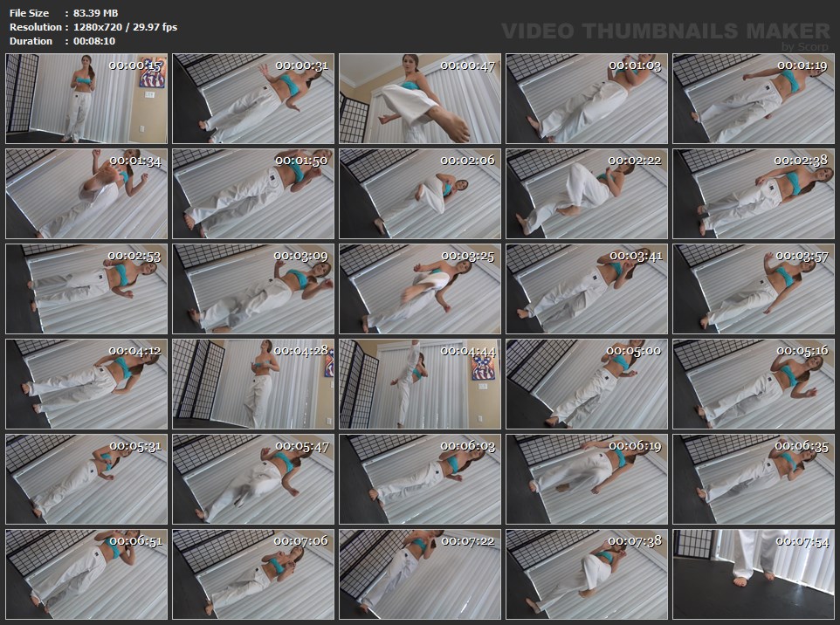Select the thumbnail stamped 00:02:38
This screenshot has width=840, height=625.
pos(754,194)
